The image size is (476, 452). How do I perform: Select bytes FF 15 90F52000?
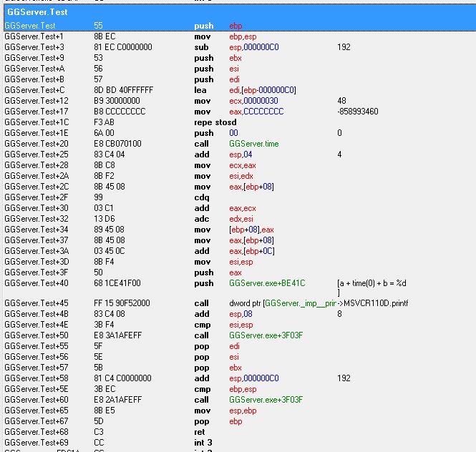122,303
